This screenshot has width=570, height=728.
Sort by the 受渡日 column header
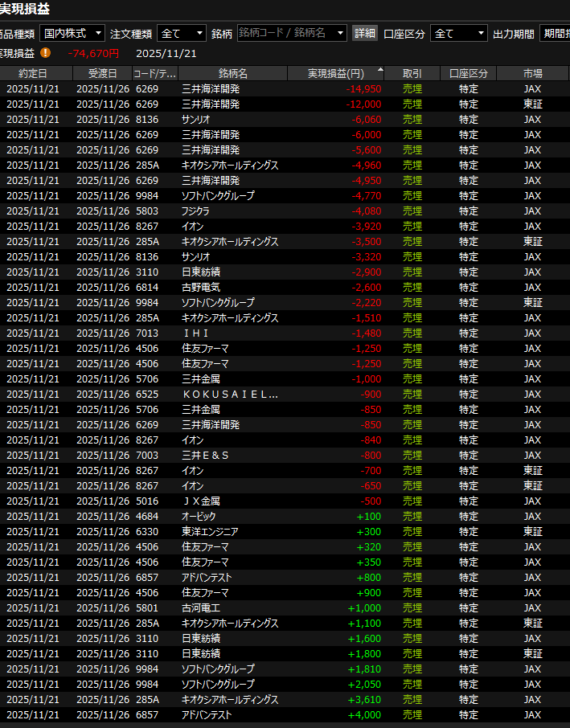click(x=102, y=73)
